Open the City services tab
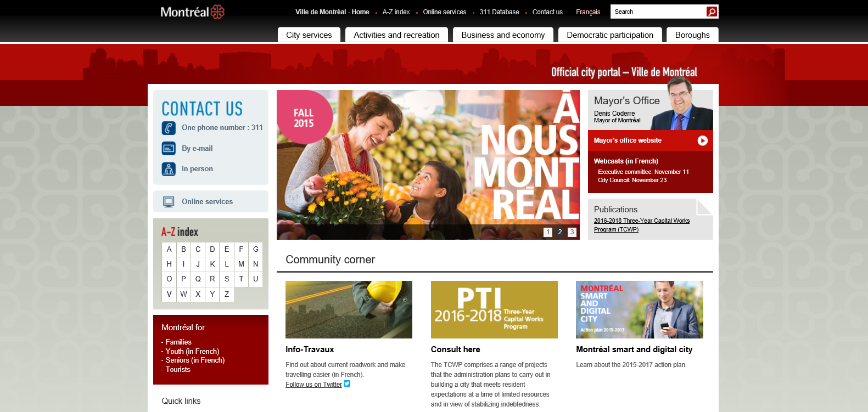The width and height of the screenshot is (868, 412). coord(309,35)
